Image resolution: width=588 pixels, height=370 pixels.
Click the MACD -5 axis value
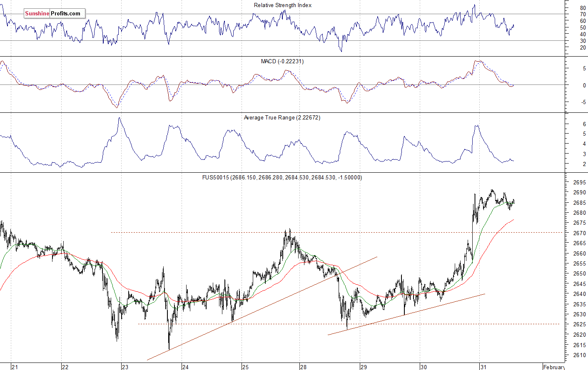pos(583,102)
